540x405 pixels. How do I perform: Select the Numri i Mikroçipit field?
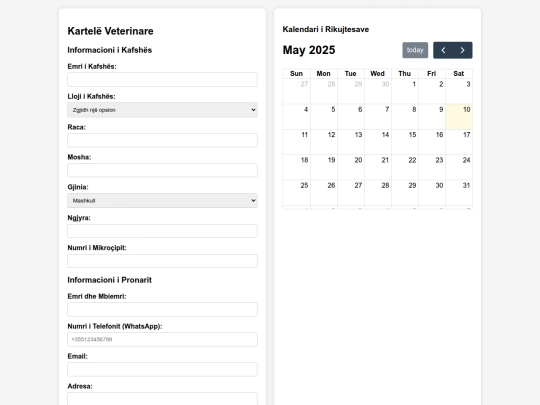tap(162, 261)
